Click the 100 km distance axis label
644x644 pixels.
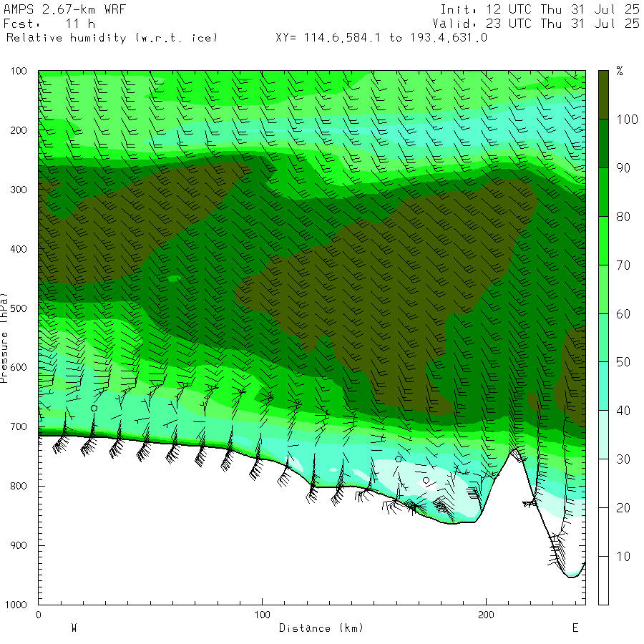pyautogui.click(x=262, y=615)
